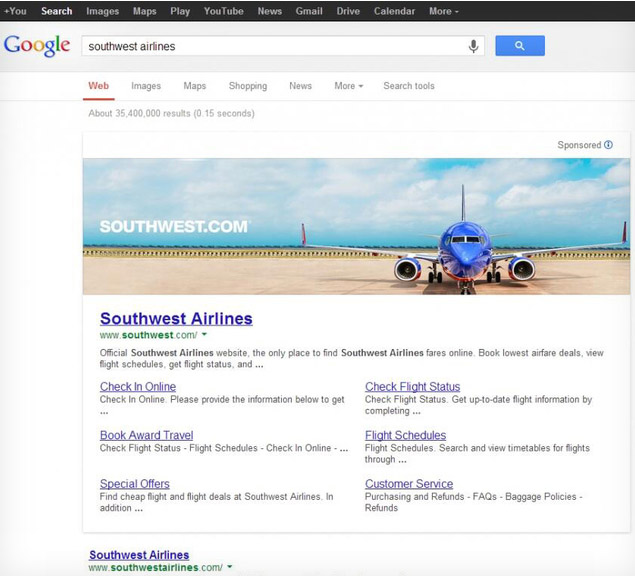The height and width of the screenshot is (576, 635).
Task: Open News in the top black bar
Action: pos(270,11)
